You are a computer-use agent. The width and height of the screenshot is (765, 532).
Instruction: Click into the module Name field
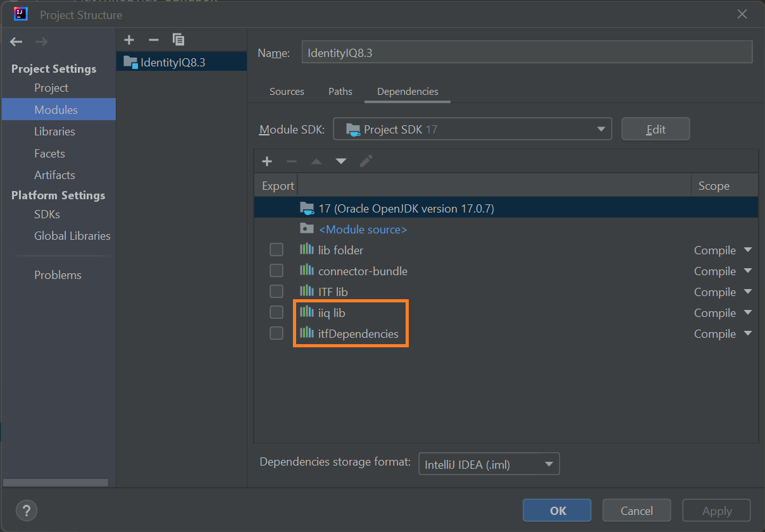click(526, 53)
